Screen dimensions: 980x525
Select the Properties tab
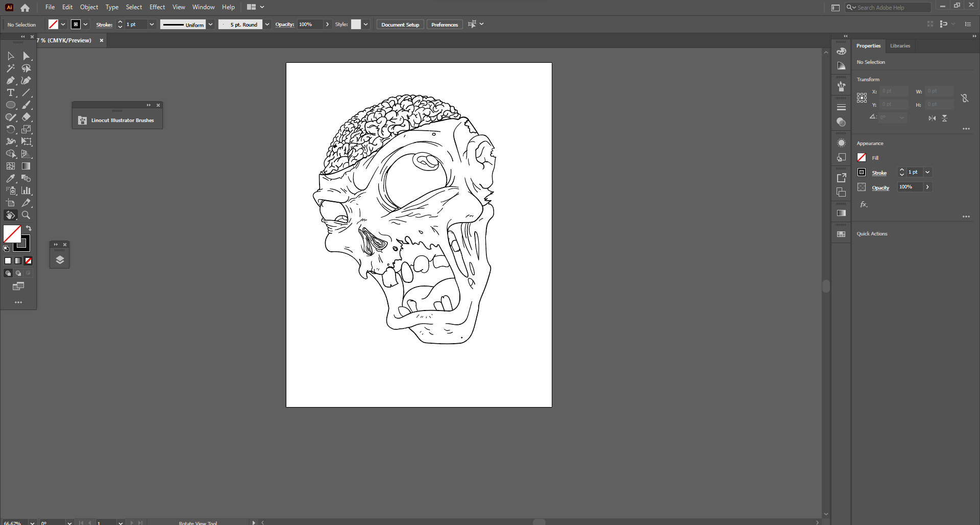(868, 46)
